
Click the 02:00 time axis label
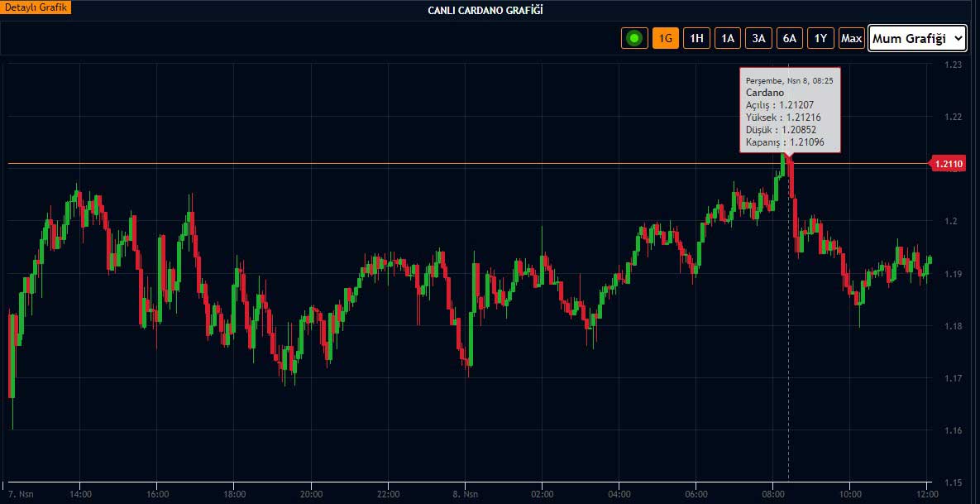click(x=542, y=494)
